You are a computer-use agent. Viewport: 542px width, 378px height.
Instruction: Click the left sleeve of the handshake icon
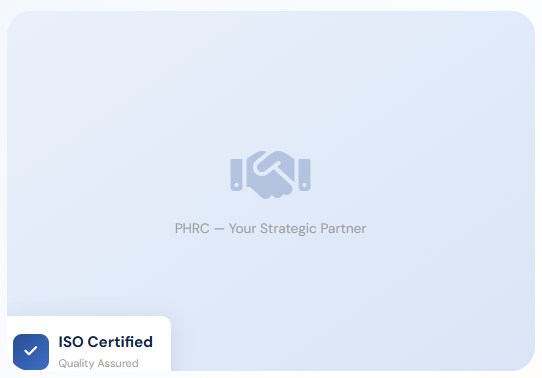click(x=236, y=175)
